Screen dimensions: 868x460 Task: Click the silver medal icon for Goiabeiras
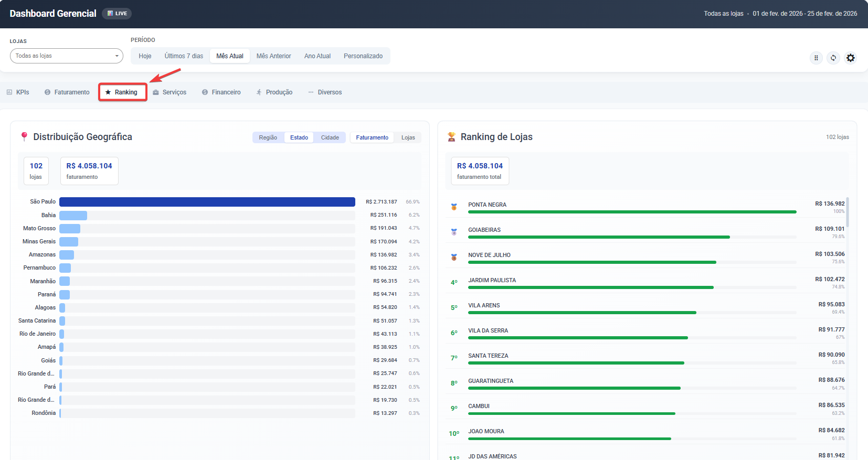pyautogui.click(x=454, y=232)
